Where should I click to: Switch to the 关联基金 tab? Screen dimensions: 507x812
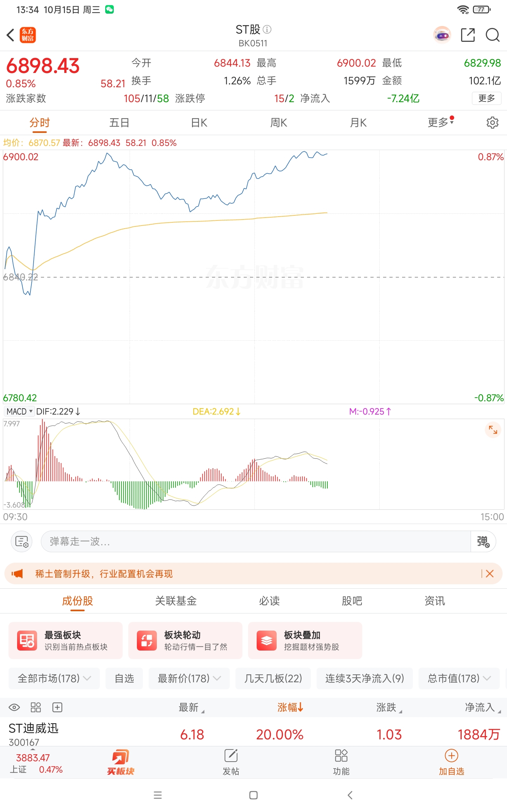click(176, 601)
